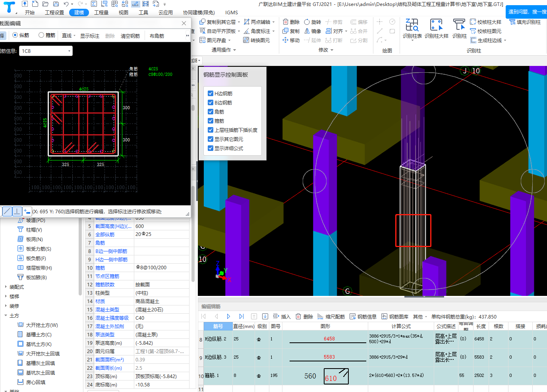Open 生成柱边线 dropdown arrow
547x392 pixels.
(505, 41)
